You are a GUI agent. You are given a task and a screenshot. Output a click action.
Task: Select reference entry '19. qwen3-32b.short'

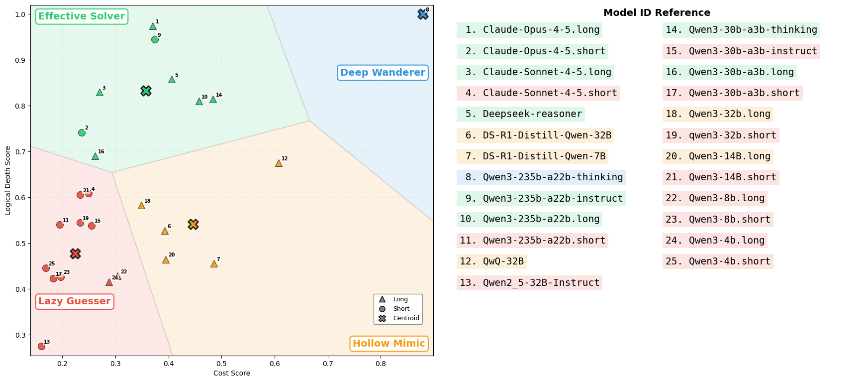pyautogui.click(x=721, y=135)
